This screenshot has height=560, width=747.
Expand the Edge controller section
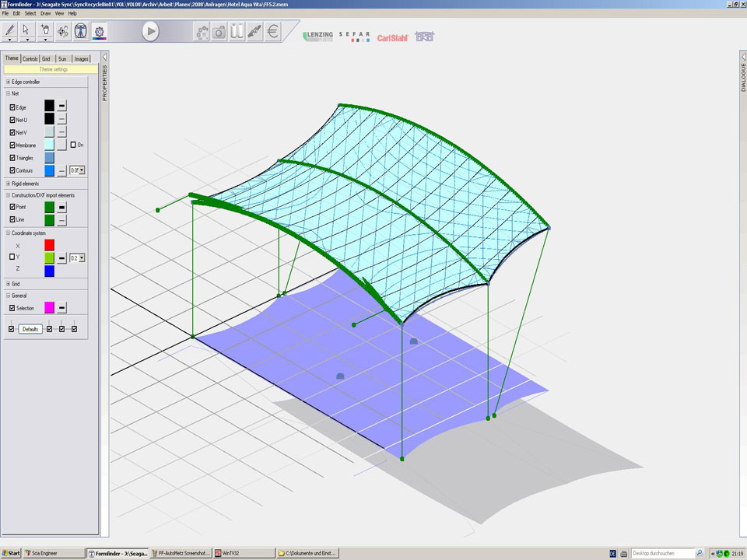(x=8, y=82)
